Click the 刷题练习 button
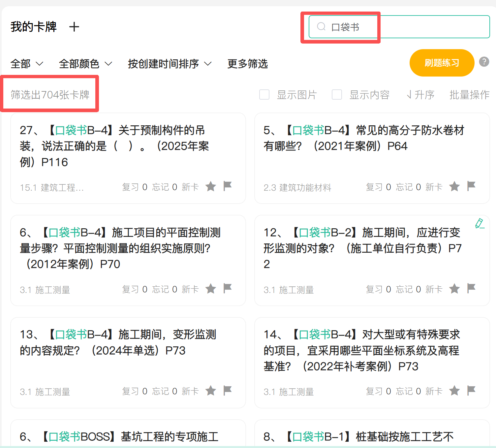The height and width of the screenshot is (448, 496). 442,63
